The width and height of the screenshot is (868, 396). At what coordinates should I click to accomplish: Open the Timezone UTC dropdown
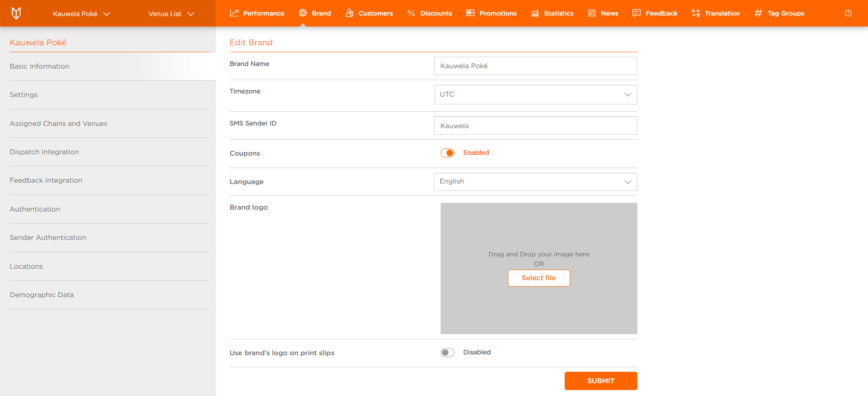click(x=536, y=94)
